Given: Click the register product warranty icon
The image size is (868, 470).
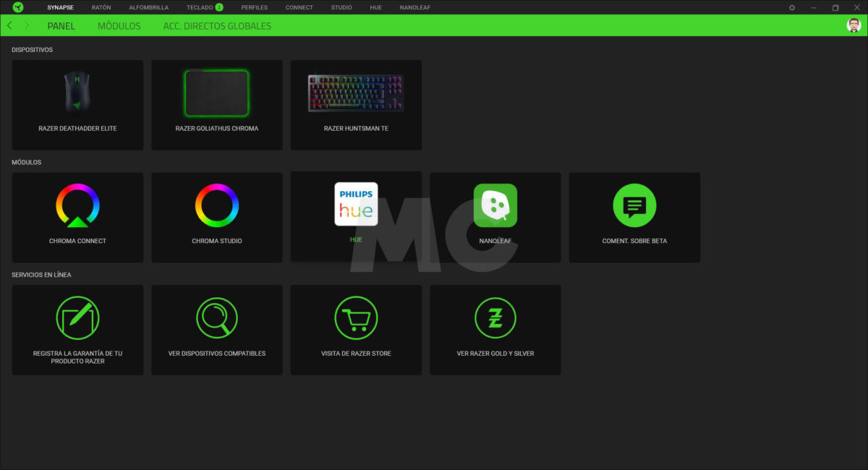Looking at the screenshot, I should point(77,318).
